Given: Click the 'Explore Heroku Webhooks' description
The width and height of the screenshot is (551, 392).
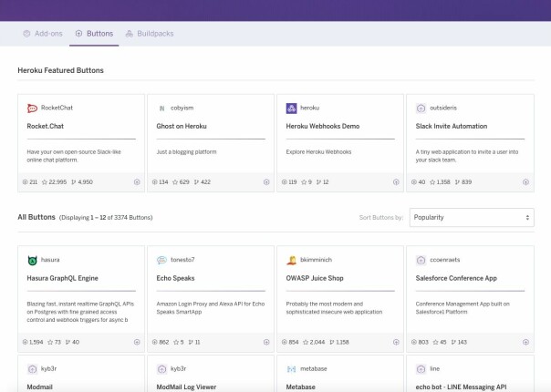Looking at the screenshot, I should [318, 152].
